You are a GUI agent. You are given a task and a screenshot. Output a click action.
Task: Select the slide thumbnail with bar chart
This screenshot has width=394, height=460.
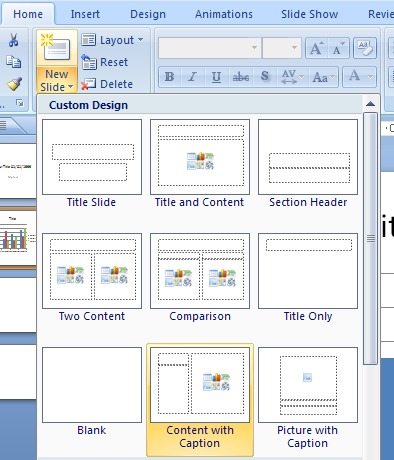point(18,238)
